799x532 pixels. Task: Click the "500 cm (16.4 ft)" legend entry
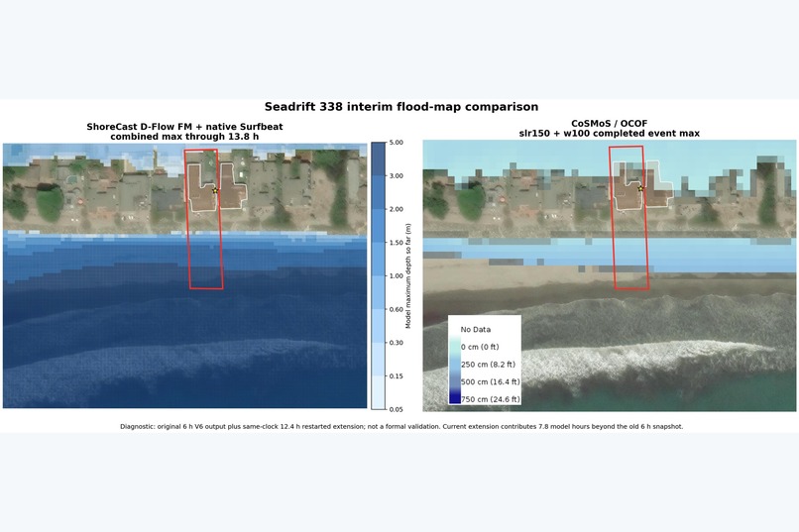coord(490,381)
